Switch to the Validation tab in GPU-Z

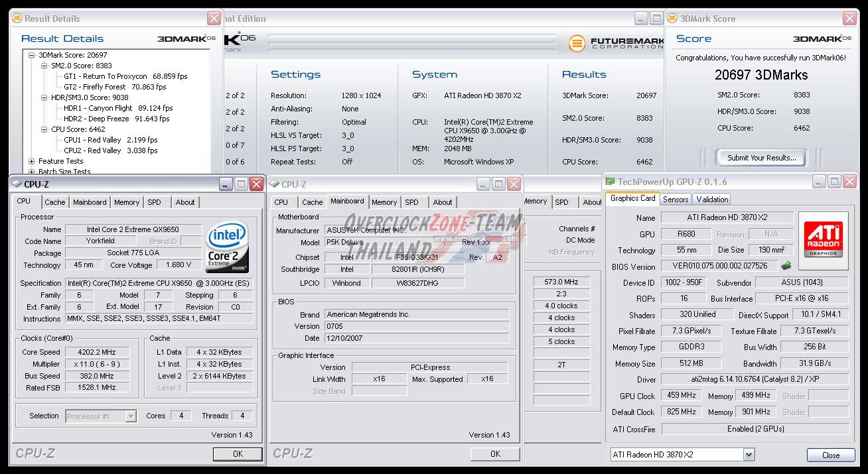coord(712,199)
